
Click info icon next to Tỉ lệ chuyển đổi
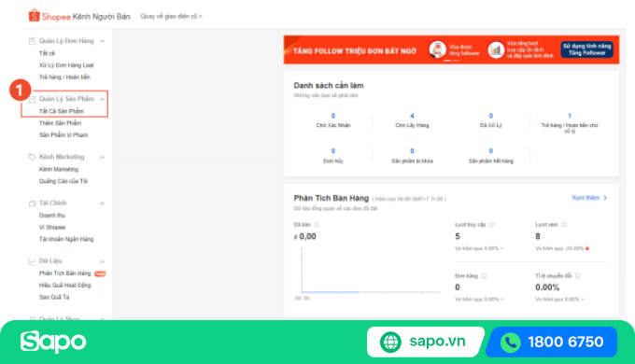point(578,275)
